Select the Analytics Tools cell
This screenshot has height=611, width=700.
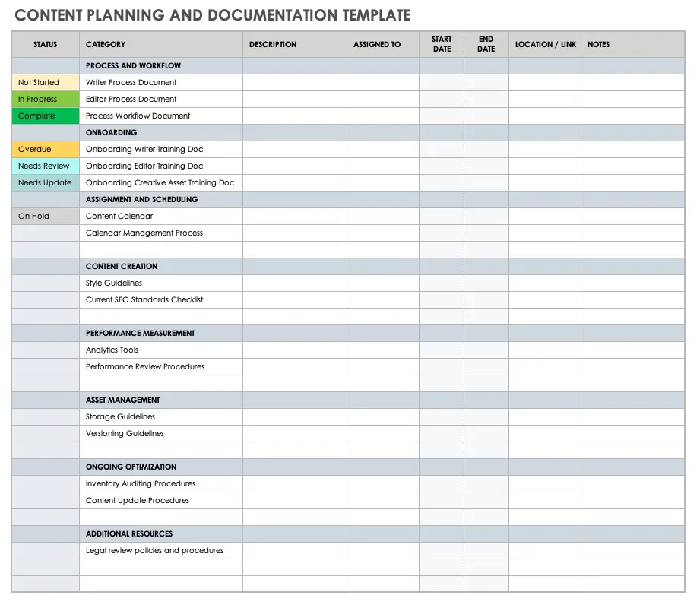coord(161,350)
